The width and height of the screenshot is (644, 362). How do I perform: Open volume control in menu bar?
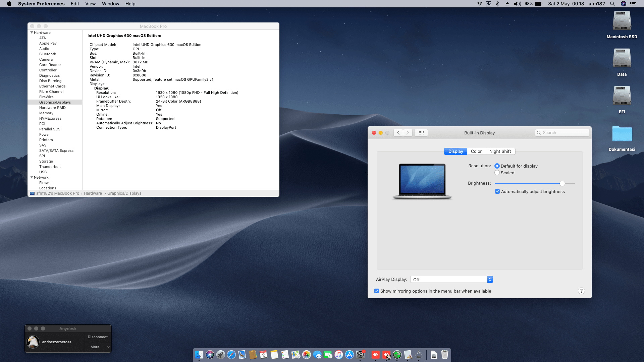pos(518,4)
